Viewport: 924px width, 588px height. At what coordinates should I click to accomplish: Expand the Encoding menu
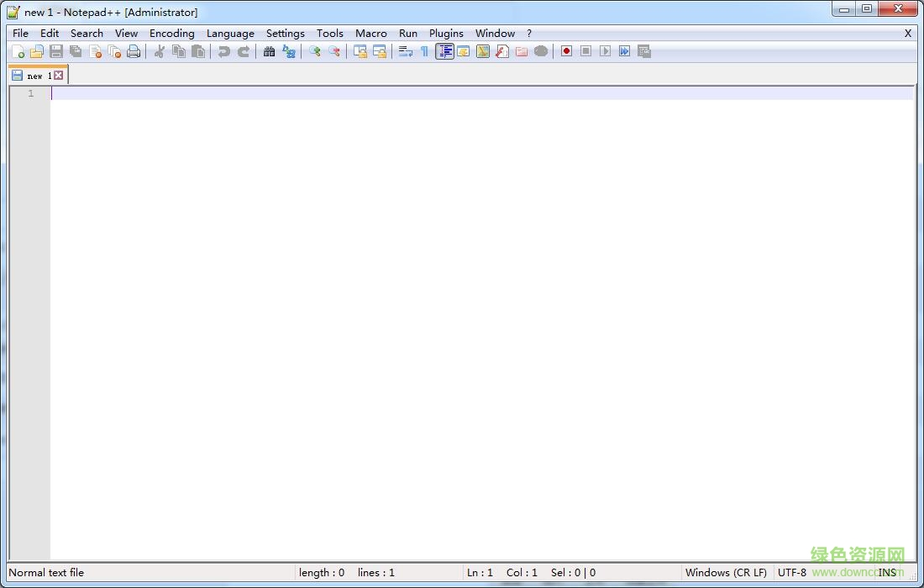(171, 34)
